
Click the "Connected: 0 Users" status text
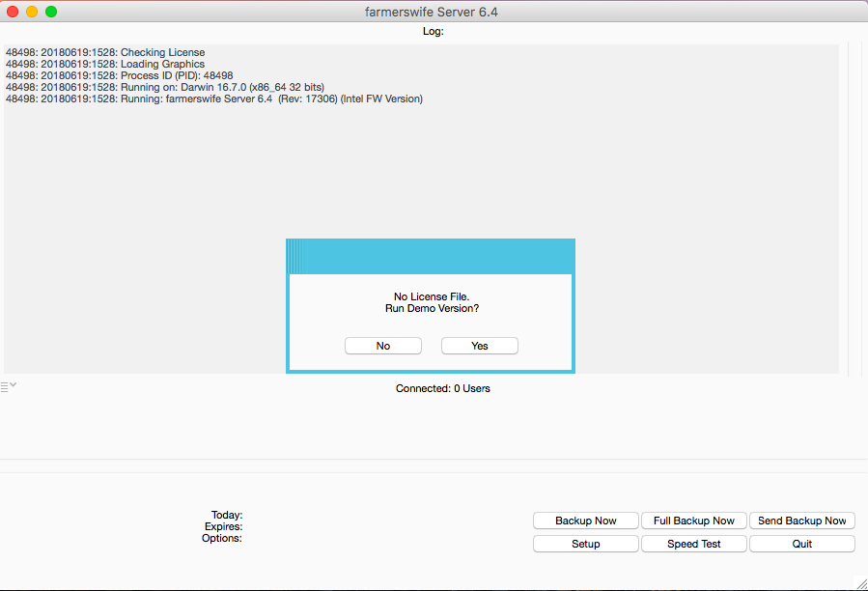click(443, 388)
